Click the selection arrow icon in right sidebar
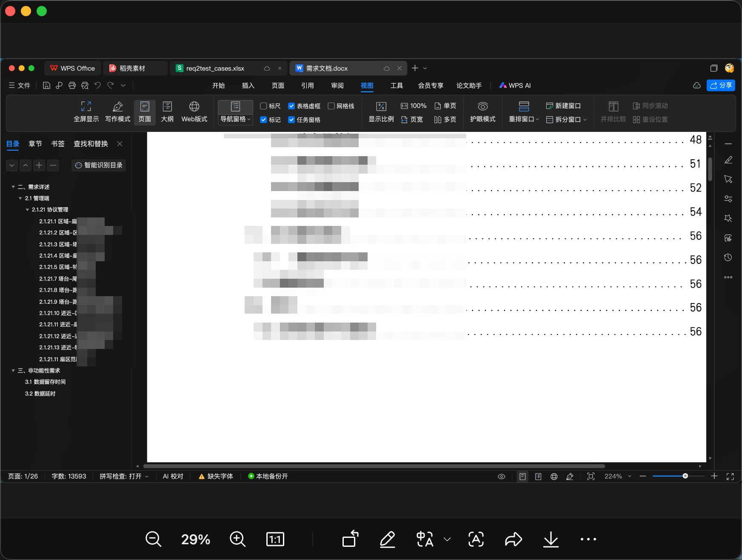Viewport: 742px width, 560px height. [728, 179]
